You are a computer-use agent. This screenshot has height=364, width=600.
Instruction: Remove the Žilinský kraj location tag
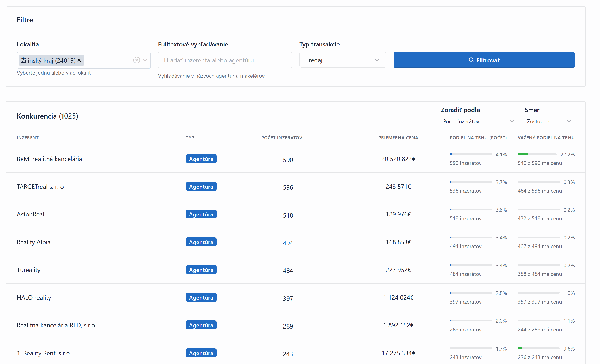pyautogui.click(x=79, y=60)
